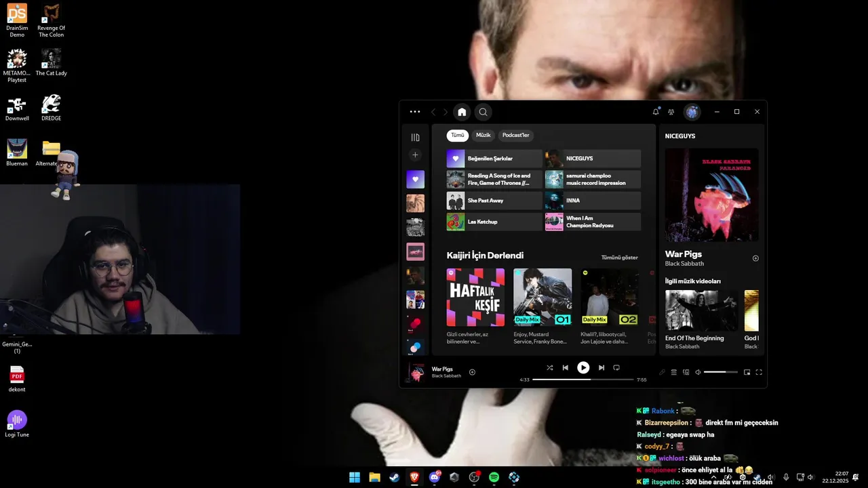Skip to the previous track
The height and width of the screenshot is (488, 868).
[566, 368]
